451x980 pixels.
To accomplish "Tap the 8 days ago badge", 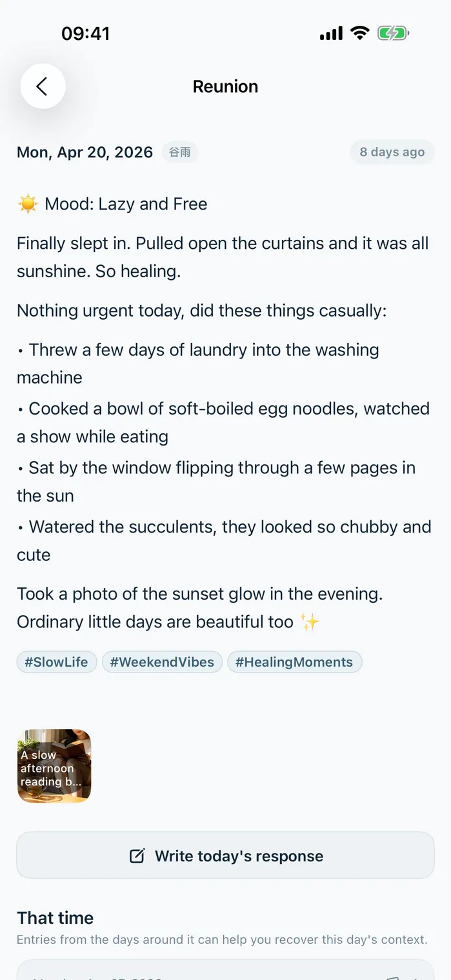I will point(392,152).
